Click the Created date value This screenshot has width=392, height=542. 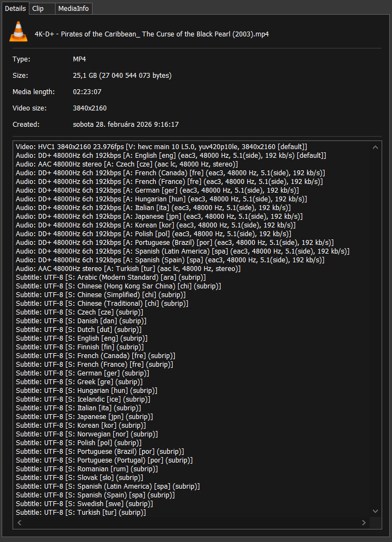coord(125,125)
